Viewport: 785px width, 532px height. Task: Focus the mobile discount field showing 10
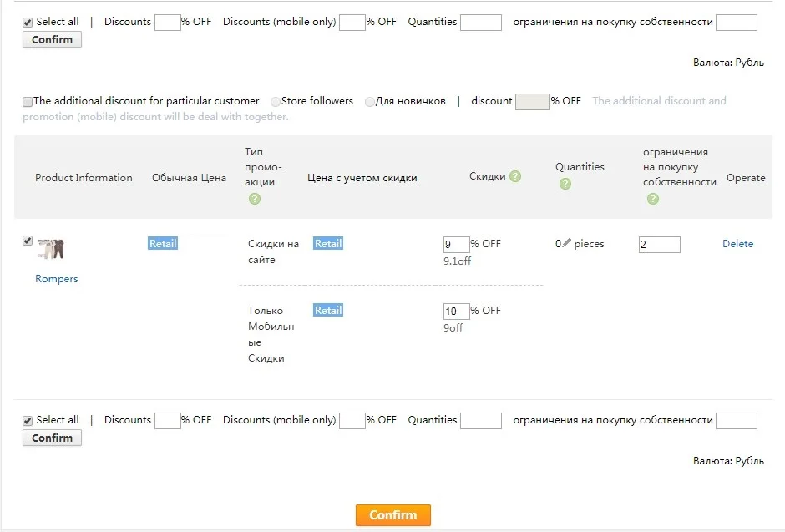(456, 312)
